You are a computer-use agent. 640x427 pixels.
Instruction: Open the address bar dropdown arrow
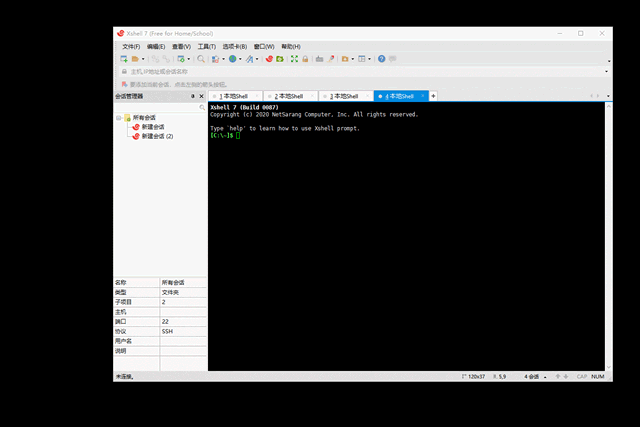pos(606,72)
